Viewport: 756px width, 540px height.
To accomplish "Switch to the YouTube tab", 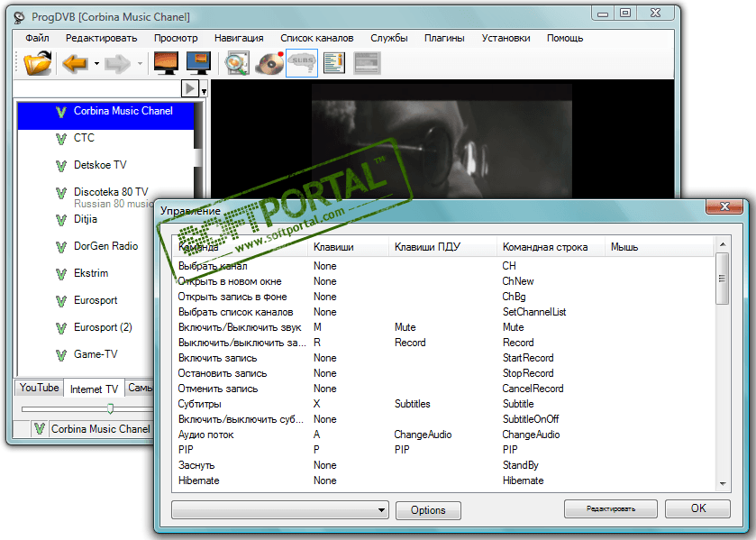I will pyautogui.click(x=40, y=388).
